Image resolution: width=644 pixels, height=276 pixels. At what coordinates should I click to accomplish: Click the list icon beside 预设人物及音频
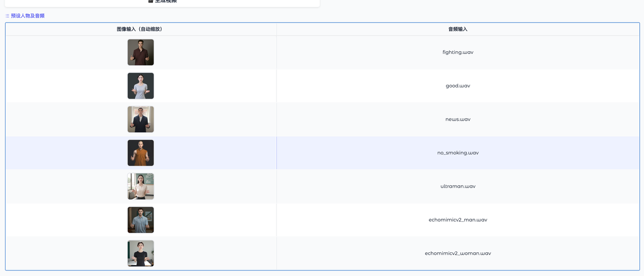7,16
